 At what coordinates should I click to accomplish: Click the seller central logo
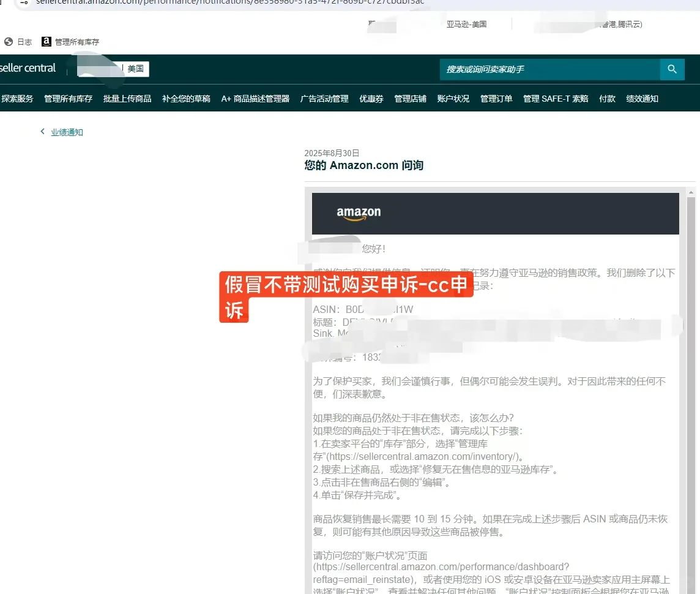coord(28,68)
